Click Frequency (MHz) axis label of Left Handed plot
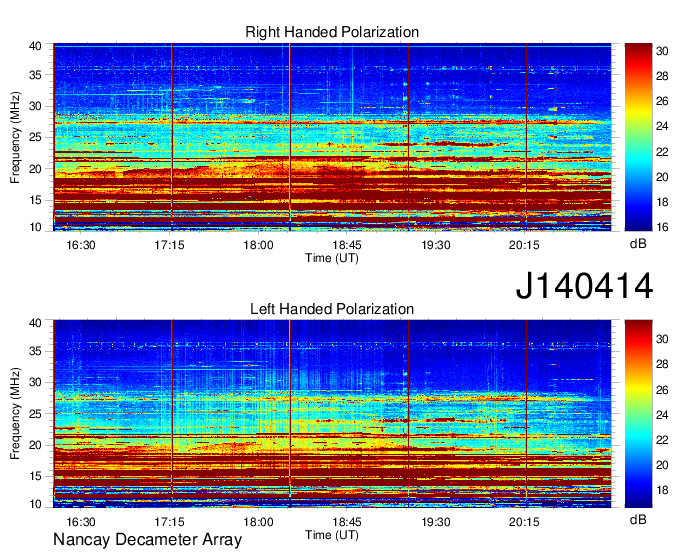Viewport: 680px width, 552px height. (15, 414)
